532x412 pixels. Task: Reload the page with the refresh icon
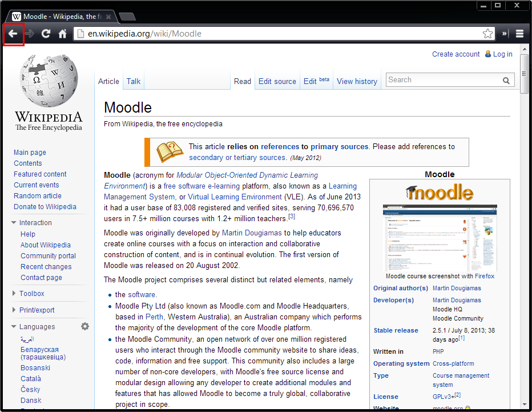click(46, 34)
